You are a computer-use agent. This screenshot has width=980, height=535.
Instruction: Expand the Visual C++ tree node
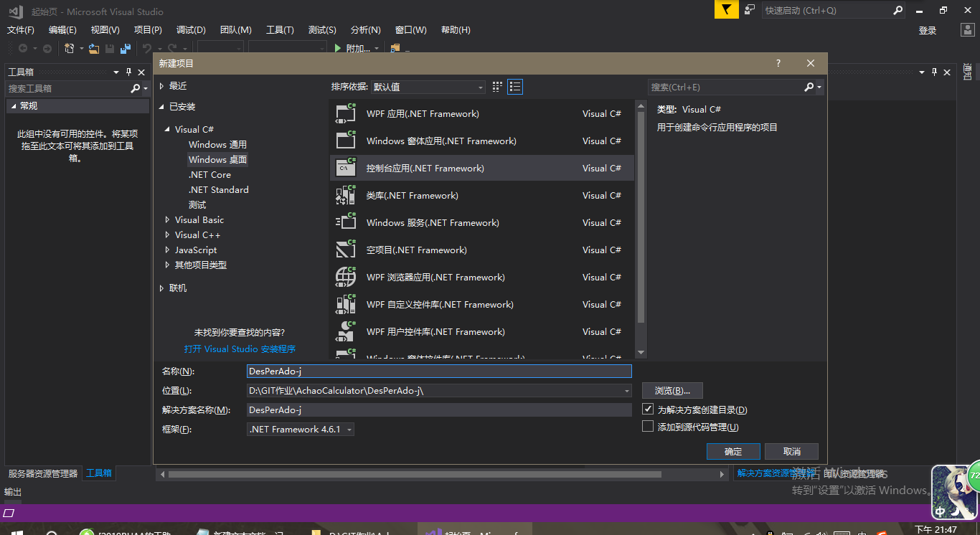point(168,235)
